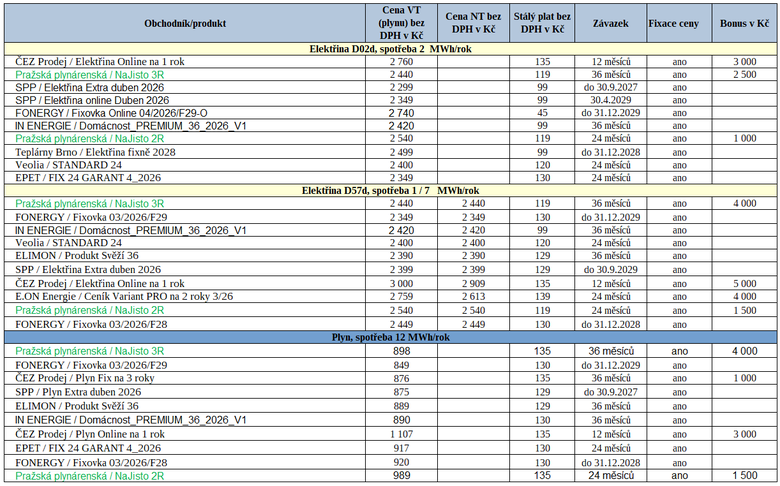Select green 'Pražská plynárenská / NaJisto 3R' in D02d section

click(90, 75)
